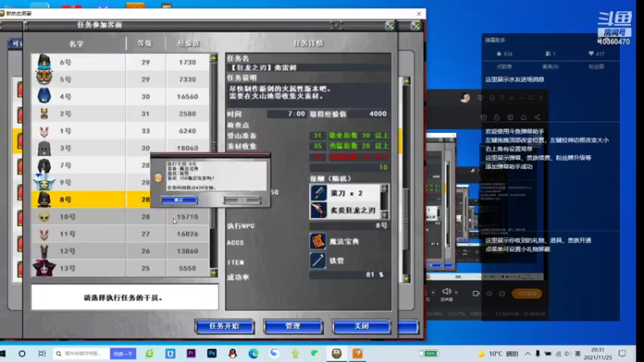Click experience value 13860 of 12号
Screen dimensions: 644x362
point(188,251)
